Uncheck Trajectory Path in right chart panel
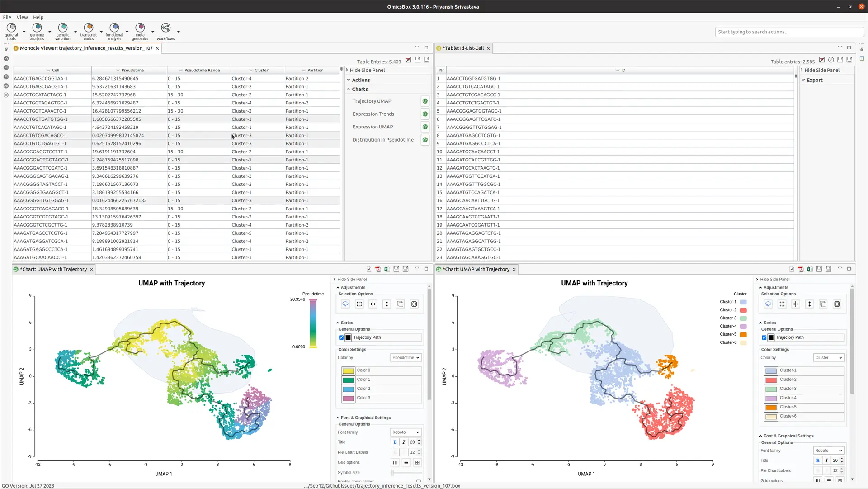 [x=764, y=337]
